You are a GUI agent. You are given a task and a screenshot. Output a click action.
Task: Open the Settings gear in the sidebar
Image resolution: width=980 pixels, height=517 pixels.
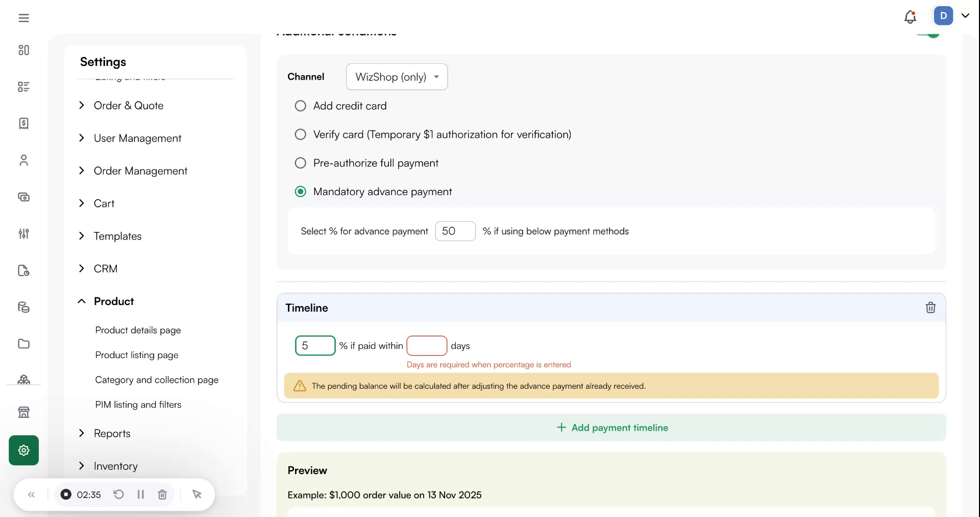[23, 450]
